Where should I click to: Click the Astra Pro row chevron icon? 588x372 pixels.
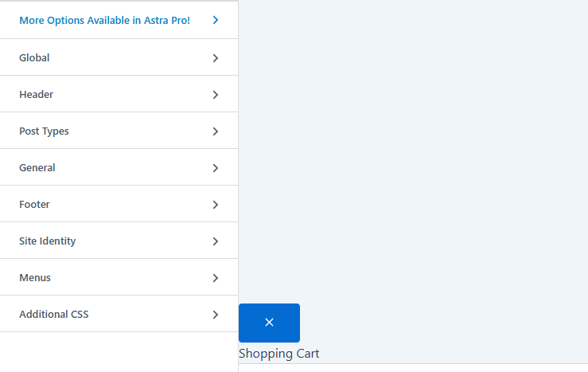click(x=216, y=20)
